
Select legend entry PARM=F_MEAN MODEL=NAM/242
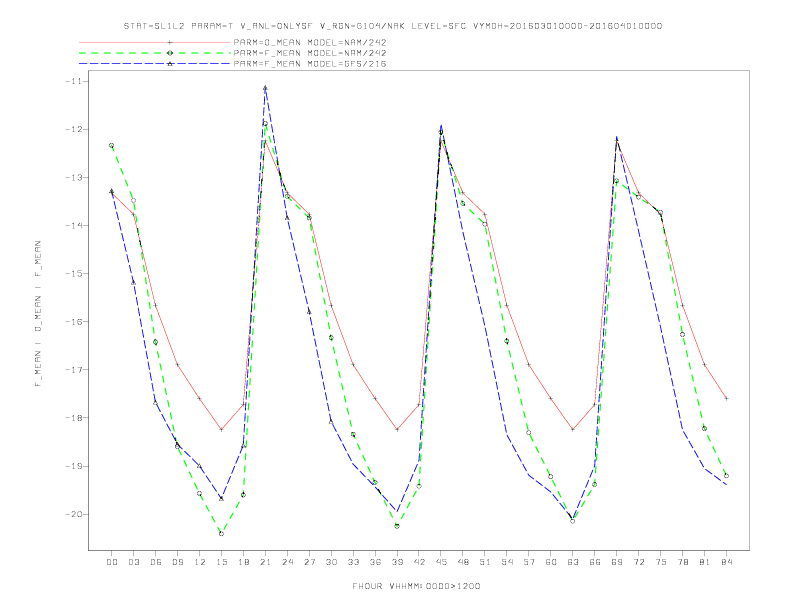(310, 53)
